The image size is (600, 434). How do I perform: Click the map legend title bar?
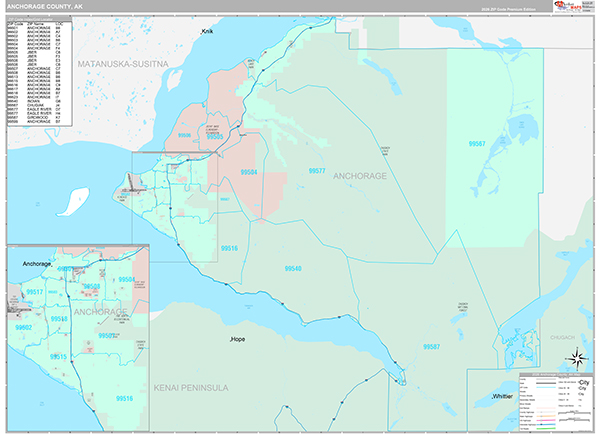(x=556, y=375)
